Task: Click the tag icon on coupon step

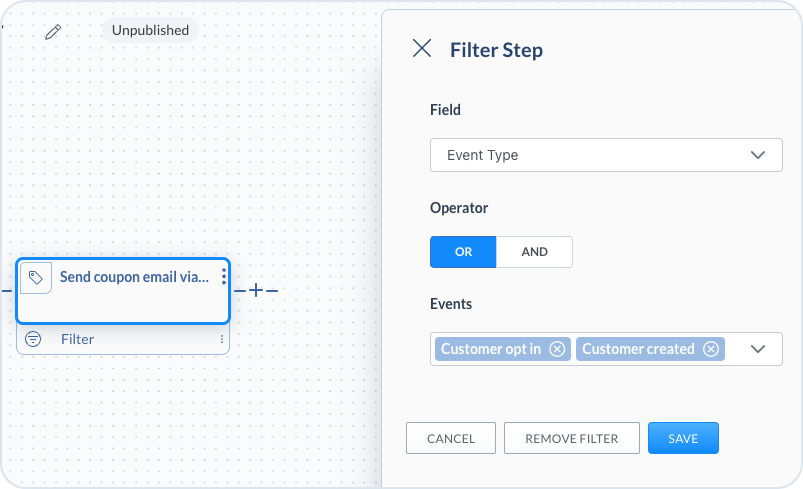Action: tap(36, 278)
